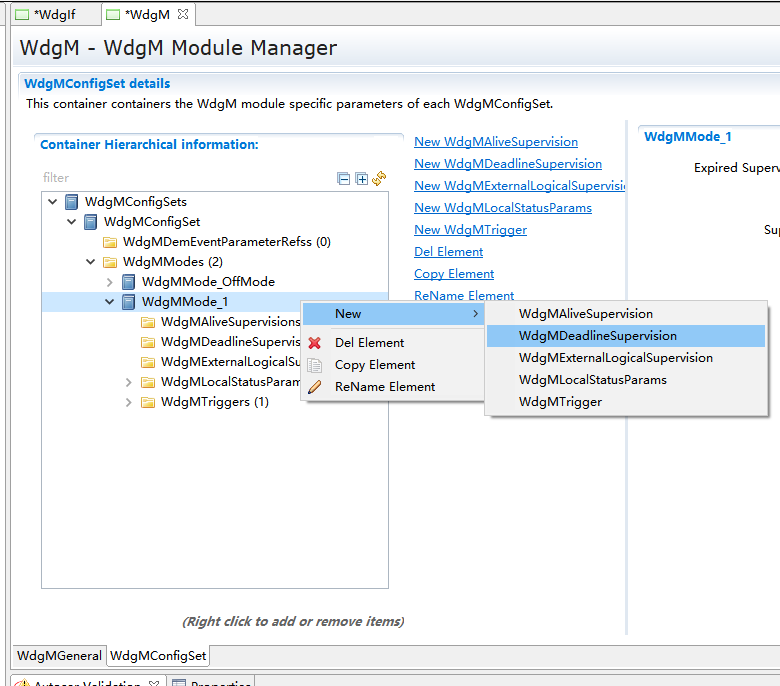Click the WdgMConfigSets container icon

click(x=72, y=202)
